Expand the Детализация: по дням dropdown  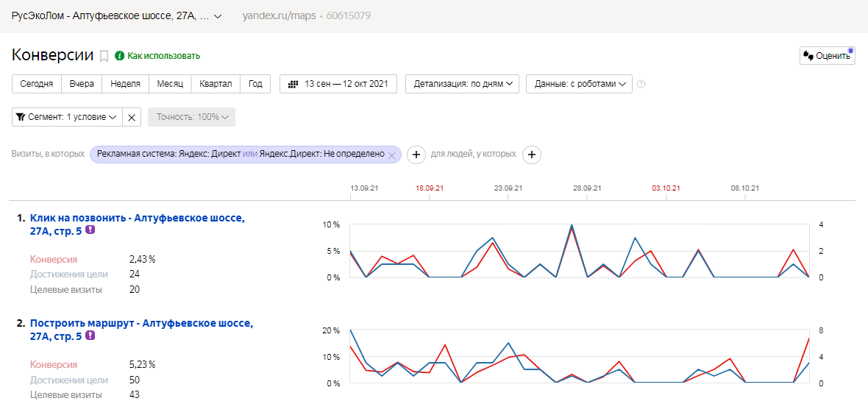pos(462,84)
